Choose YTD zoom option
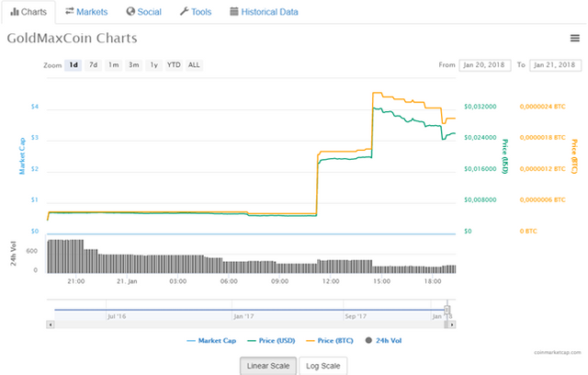 (174, 64)
